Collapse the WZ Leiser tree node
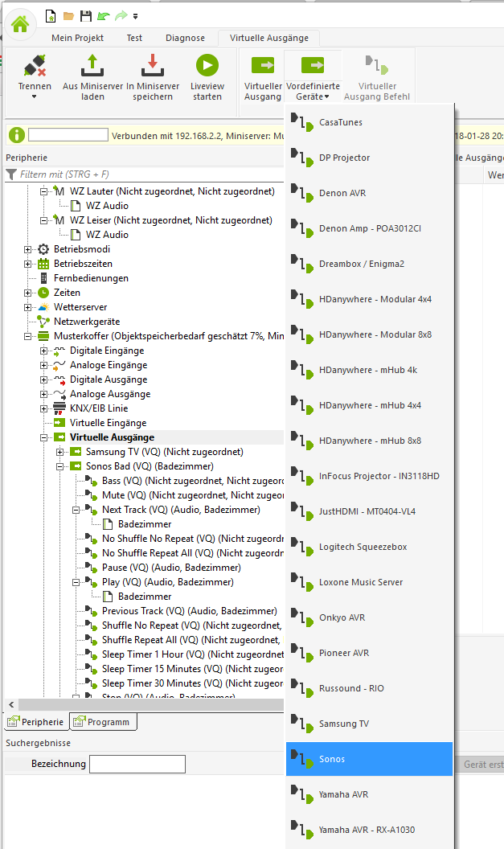This screenshot has width=504, height=849. point(44,220)
